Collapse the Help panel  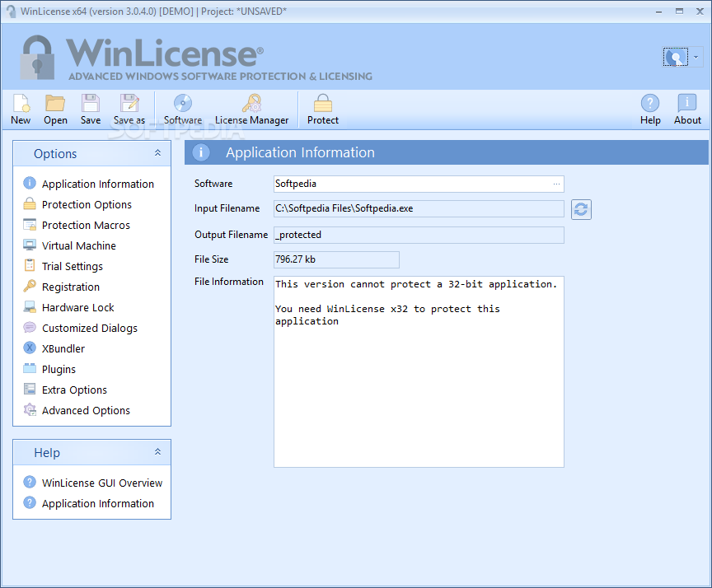point(157,452)
